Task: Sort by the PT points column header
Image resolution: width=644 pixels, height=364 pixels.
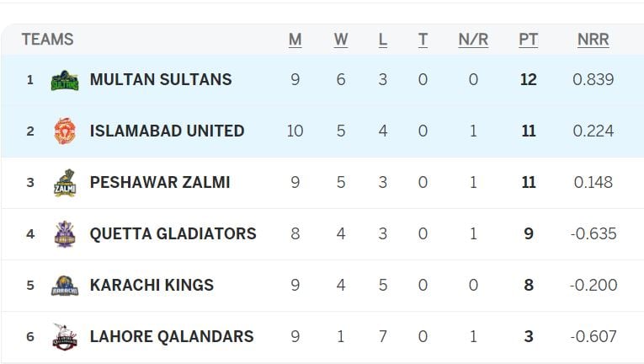Action: [528, 40]
